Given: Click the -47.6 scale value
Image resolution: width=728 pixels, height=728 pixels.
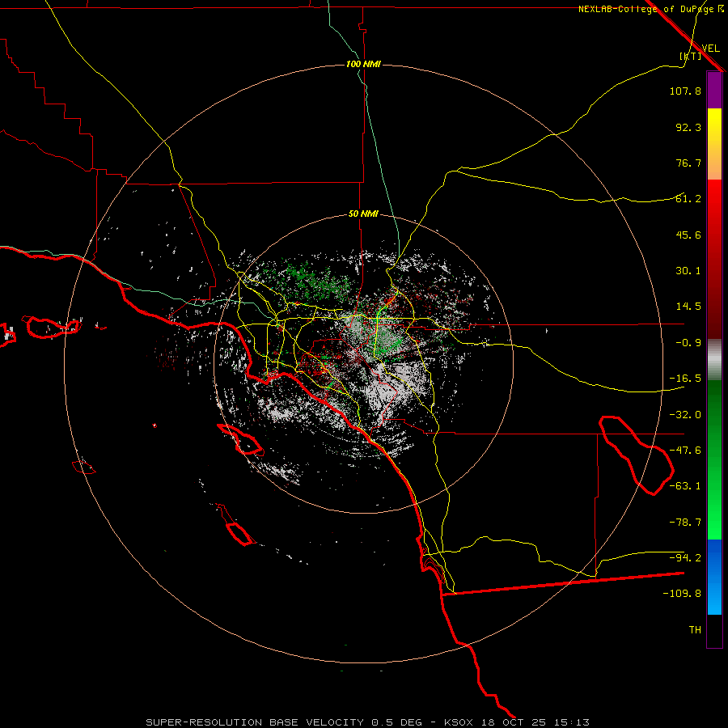Looking at the screenshot, I should pyautogui.click(x=685, y=451).
